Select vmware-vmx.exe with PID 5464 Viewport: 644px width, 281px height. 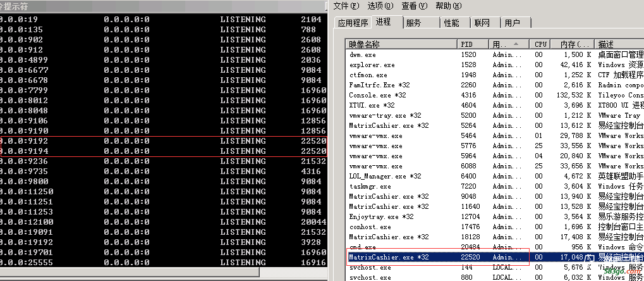click(x=495, y=136)
